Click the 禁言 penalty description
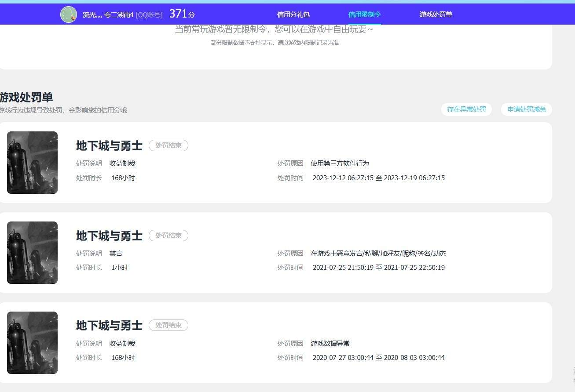The image size is (575, 392). click(x=116, y=254)
